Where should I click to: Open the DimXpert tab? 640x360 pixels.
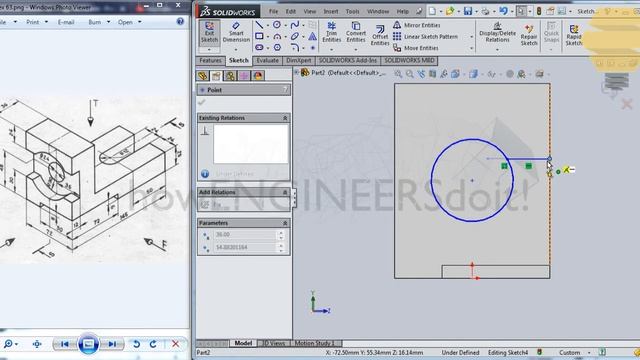[x=299, y=60]
